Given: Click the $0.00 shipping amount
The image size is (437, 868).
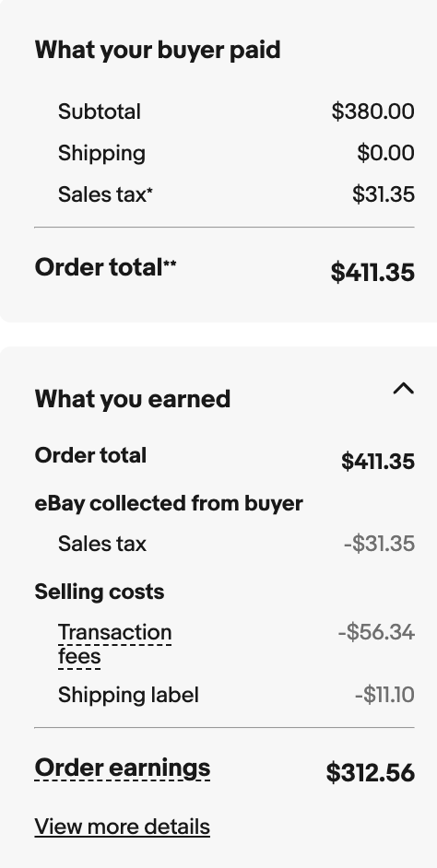Looking at the screenshot, I should [385, 153].
